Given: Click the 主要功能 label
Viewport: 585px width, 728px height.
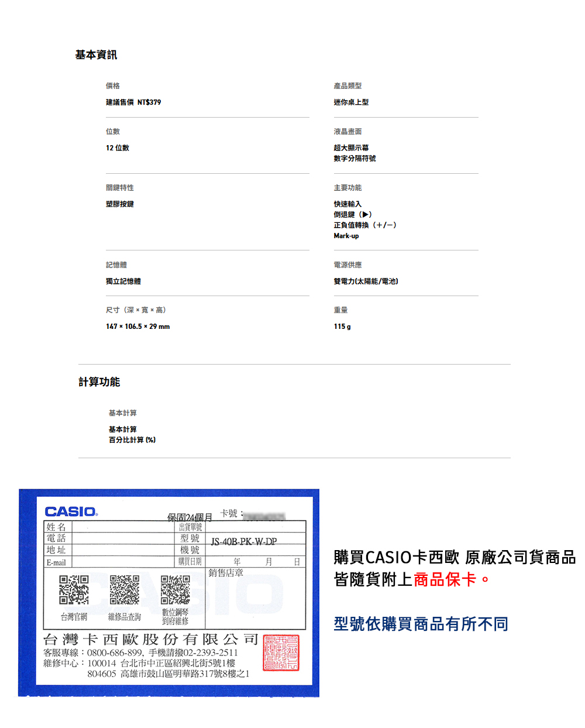Looking at the screenshot, I should pyautogui.click(x=347, y=188).
